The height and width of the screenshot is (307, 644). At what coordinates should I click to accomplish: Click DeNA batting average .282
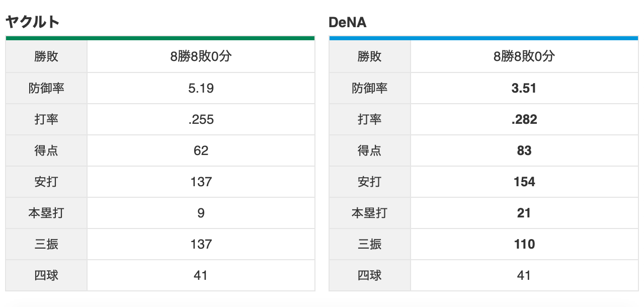tap(524, 119)
